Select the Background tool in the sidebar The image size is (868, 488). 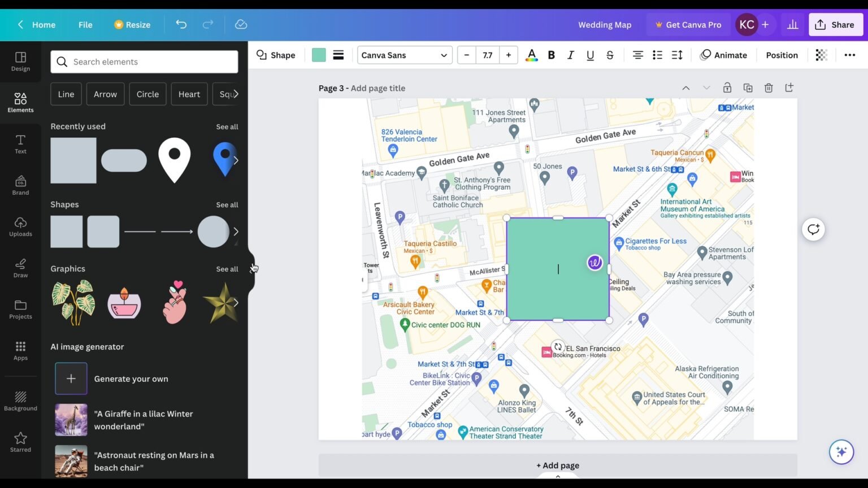pos(20,400)
